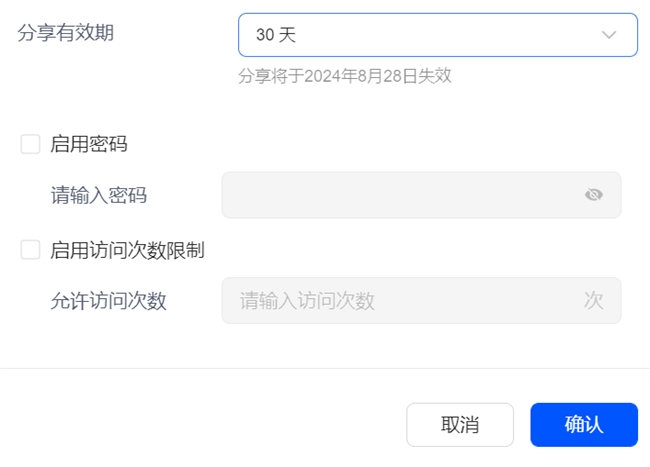Confirm with the 确认 button

tap(584, 424)
